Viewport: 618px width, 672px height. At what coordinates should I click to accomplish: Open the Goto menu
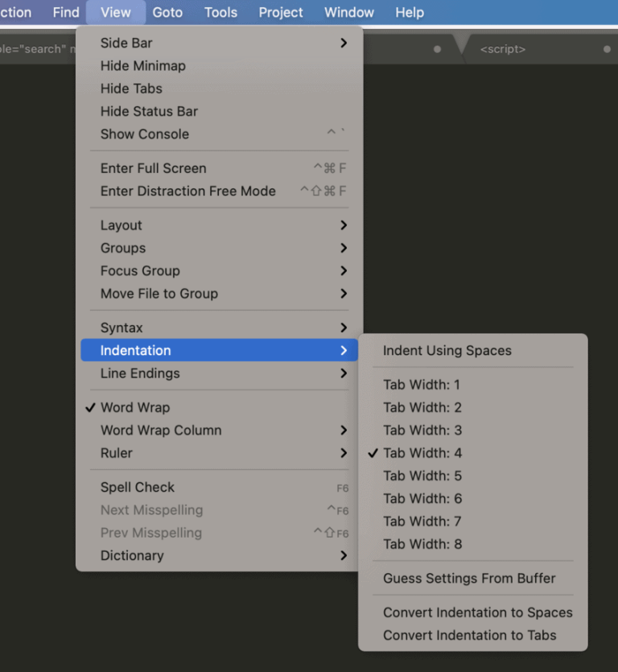(167, 12)
